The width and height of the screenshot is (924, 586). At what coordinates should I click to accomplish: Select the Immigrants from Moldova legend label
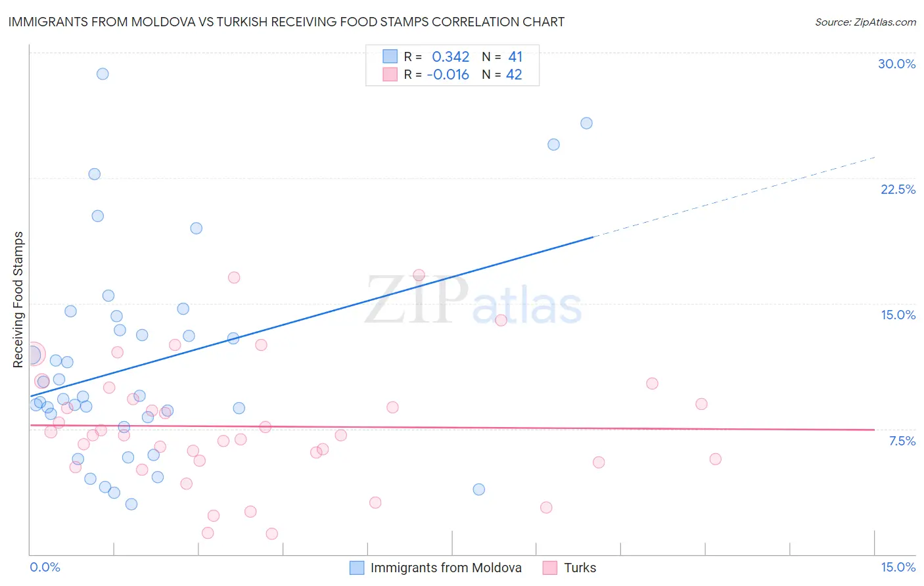446,568
